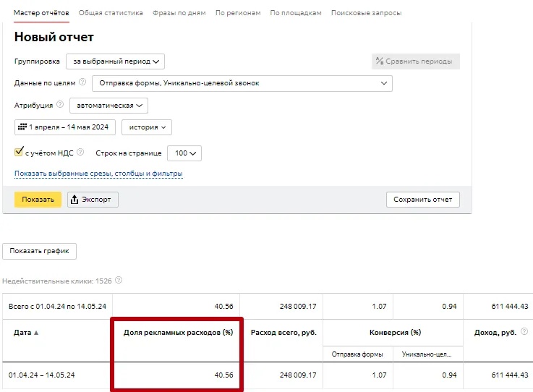Click the Показать график button

(40, 251)
